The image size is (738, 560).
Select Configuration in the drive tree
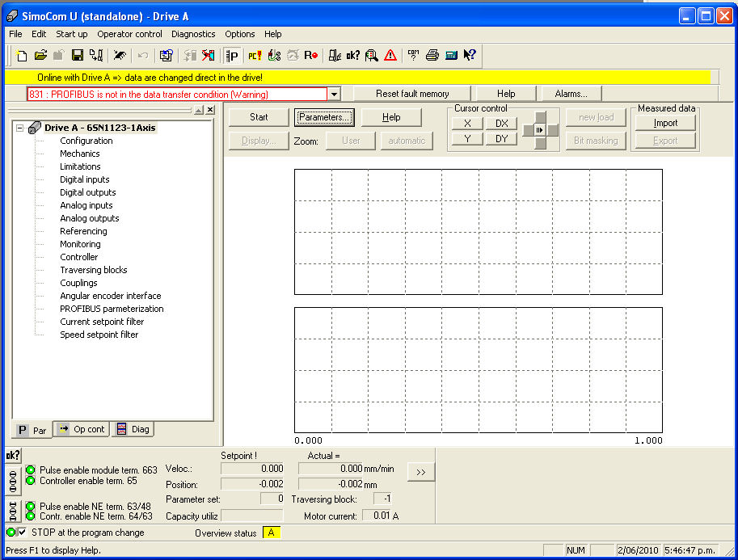coord(86,141)
